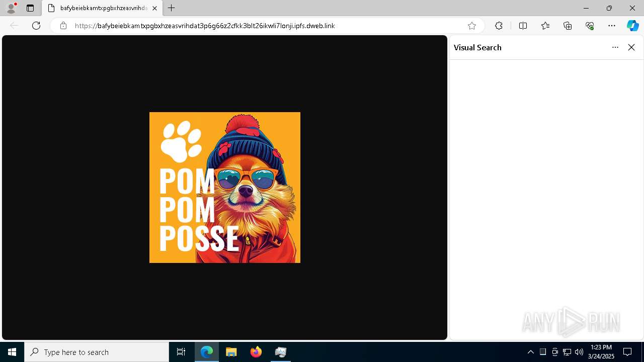Minimize the Edge window
Image resolution: width=644 pixels, height=362 pixels.
tap(586, 8)
